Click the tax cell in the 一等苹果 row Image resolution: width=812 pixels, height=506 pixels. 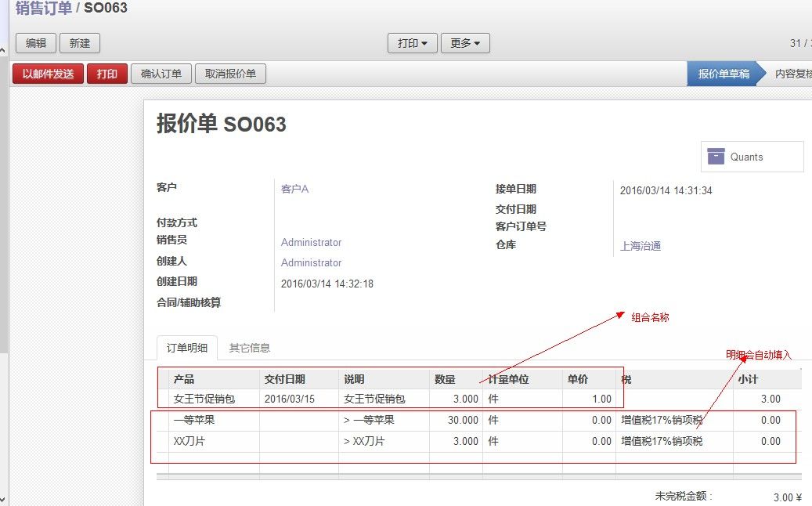[674, 420]
